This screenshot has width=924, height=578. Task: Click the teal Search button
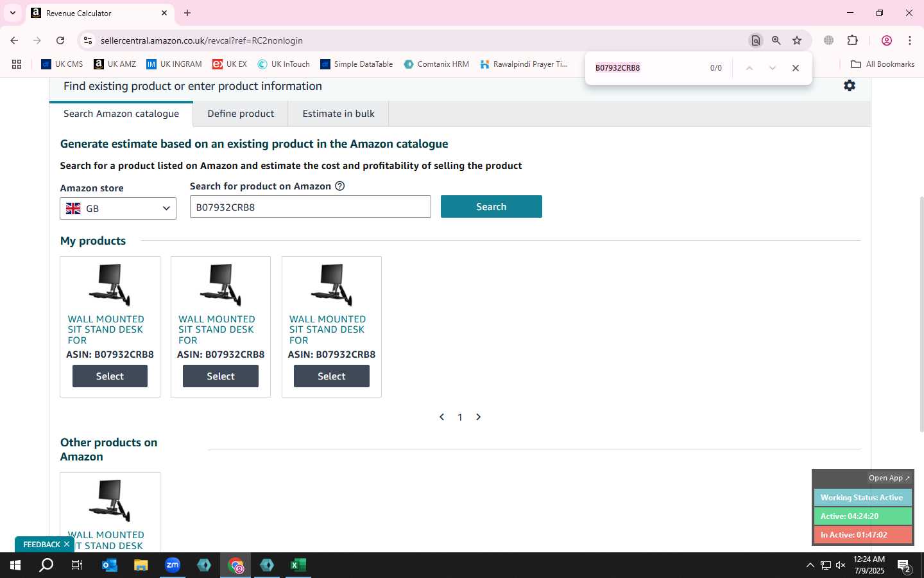[x=492, y=207]
